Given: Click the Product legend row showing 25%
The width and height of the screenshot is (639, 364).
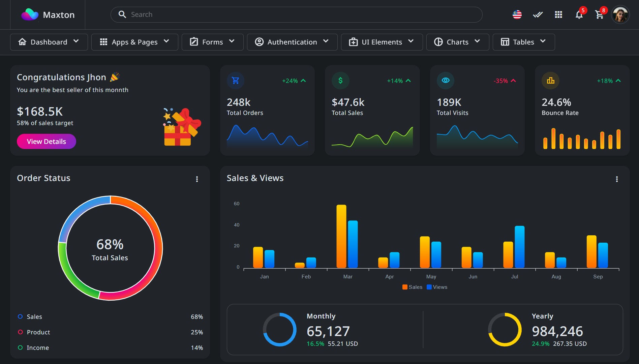Looking at the screenshot, I should (x=110, y=332).
